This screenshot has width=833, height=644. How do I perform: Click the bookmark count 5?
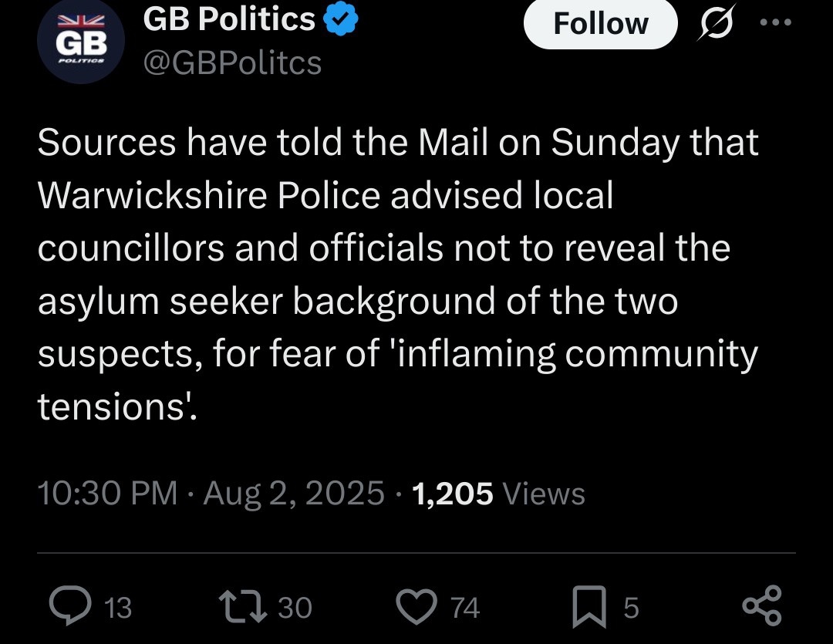[x=631, y=609]
